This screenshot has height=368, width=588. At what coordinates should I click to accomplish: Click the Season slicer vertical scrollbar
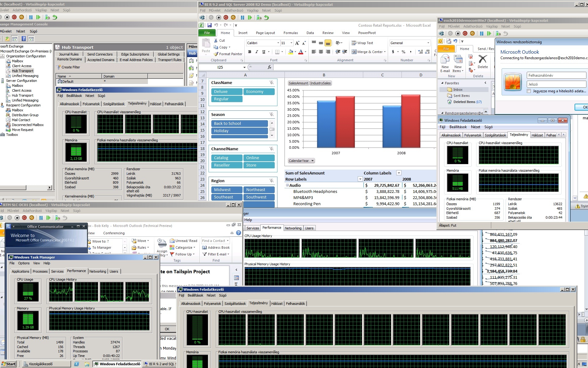tap(272, 129)
